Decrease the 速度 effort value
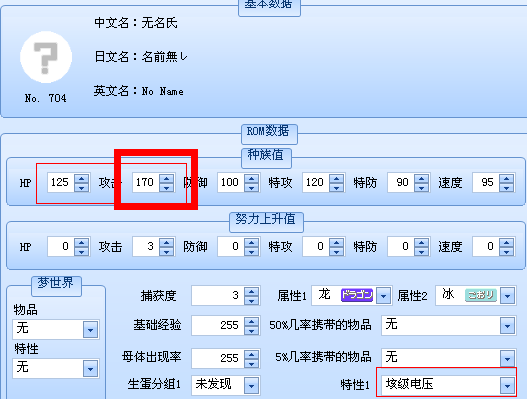This screenshot has height=399, width=527. point(506,251)
